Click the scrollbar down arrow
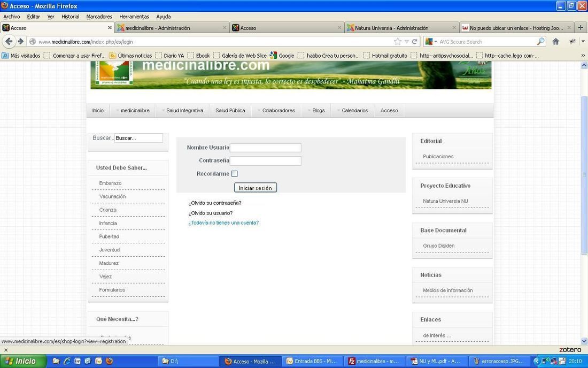Screen dimensions: 588x368 coord(584,341)
